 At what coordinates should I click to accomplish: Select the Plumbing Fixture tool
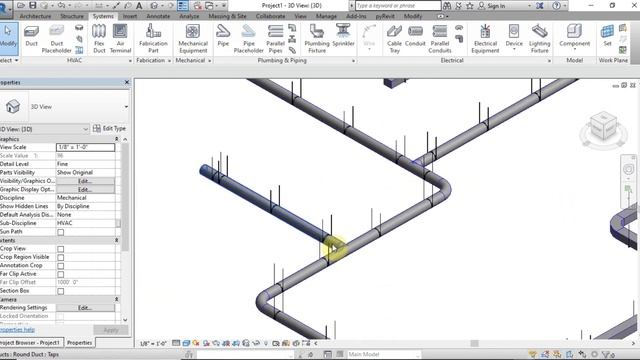(x=317, y=39)
